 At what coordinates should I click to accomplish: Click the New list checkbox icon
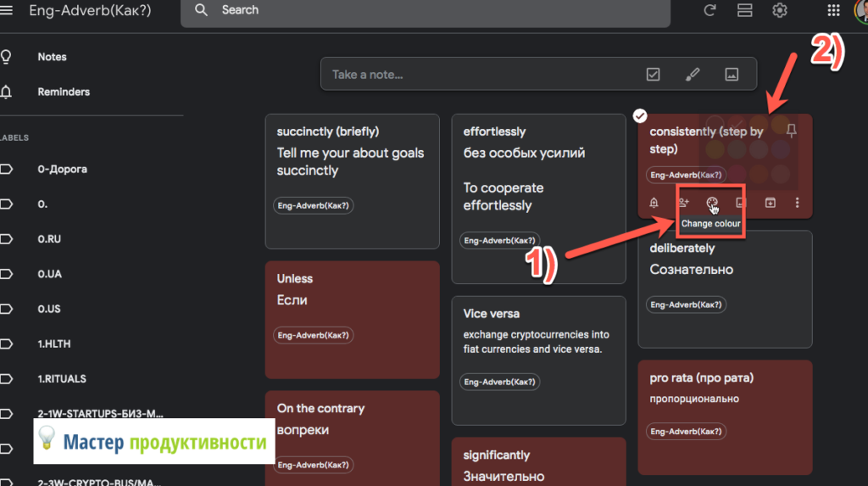click(653, 75)
